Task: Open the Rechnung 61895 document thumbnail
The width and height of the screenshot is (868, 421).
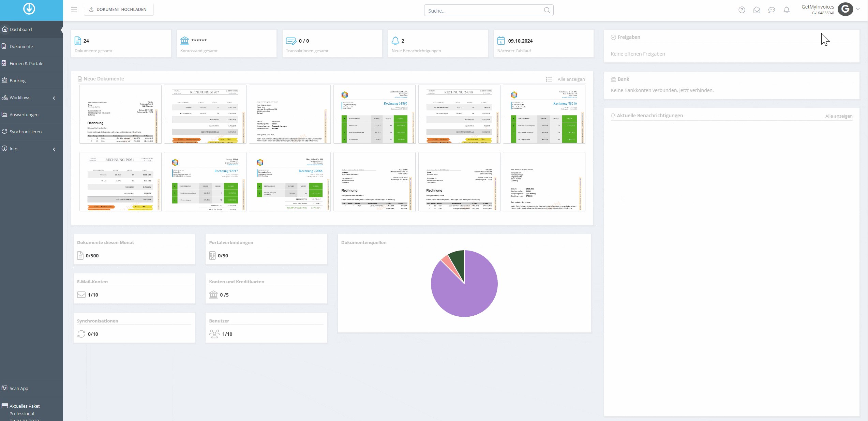Action: (x=374, y=114)
